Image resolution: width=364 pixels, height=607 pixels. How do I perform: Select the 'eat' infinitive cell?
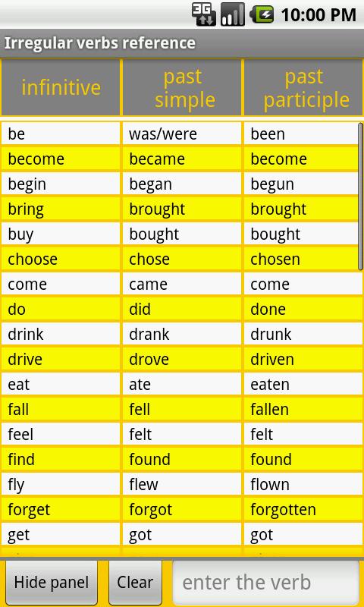click(61, 385)
